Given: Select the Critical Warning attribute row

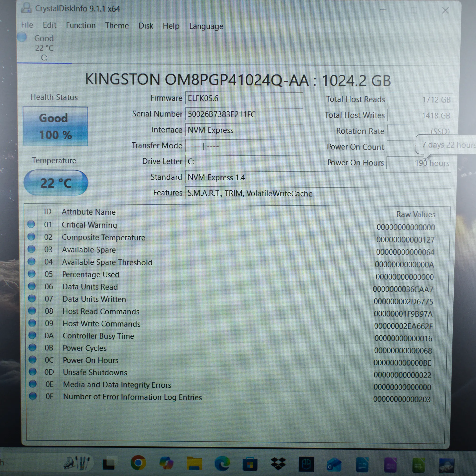Looking at the screenshot, I should pyautogui.click(x=89, y=225).
